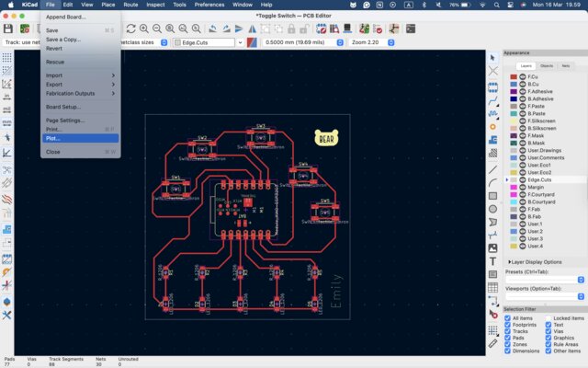588x368 pixels.
Task: Uncheck the Footprints selection filter
Action: coord(507,325)
